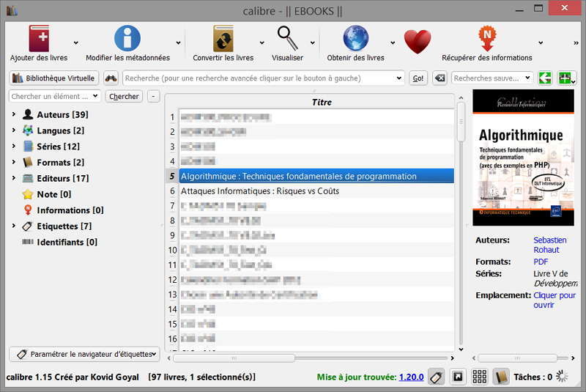Toggle the book details icon in status bar
586x392 pixels.
click(501, 377)
